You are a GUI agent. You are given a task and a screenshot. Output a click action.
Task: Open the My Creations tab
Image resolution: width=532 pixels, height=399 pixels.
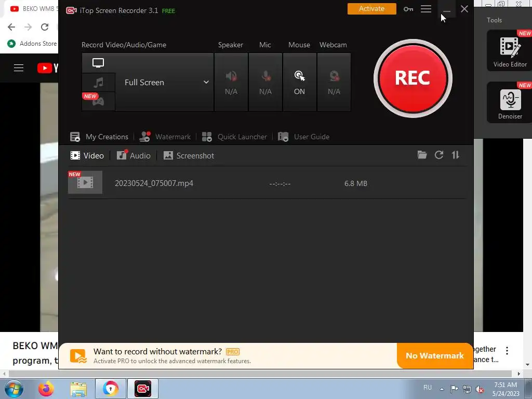point(99,137)
